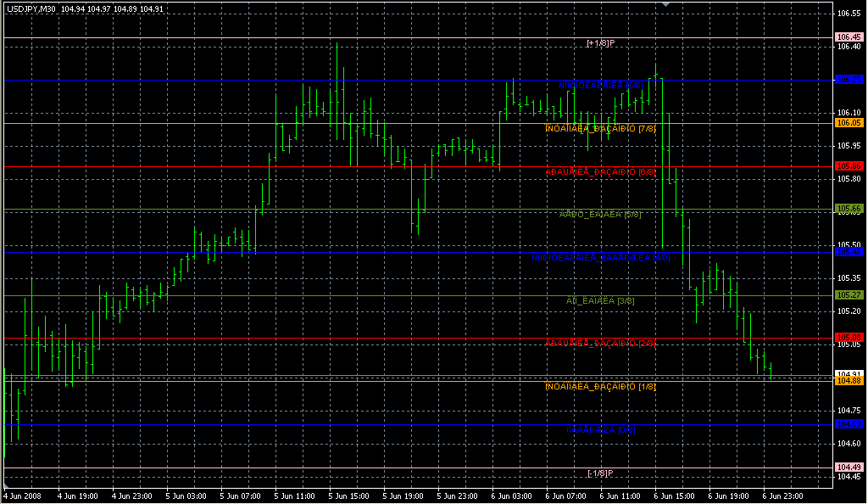868x504 pixels.
Task: Select the red [2/8] level label
Action: coord(600,343)
